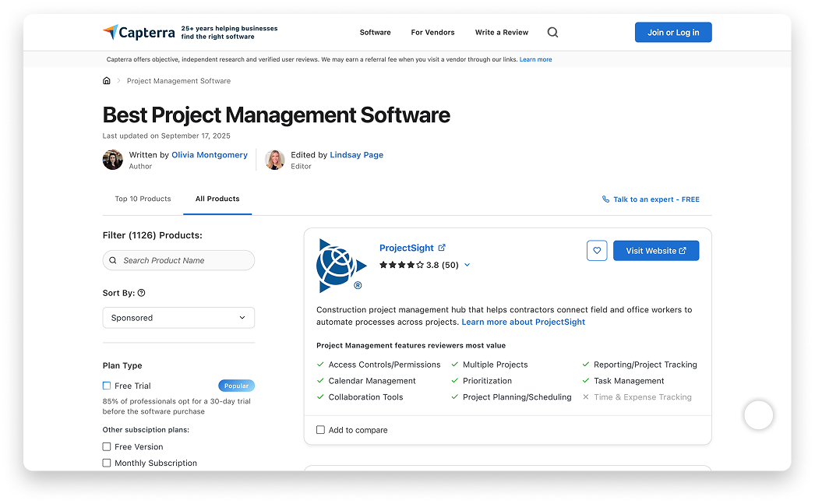Select the All Products tab

click(x=217, y=199)
